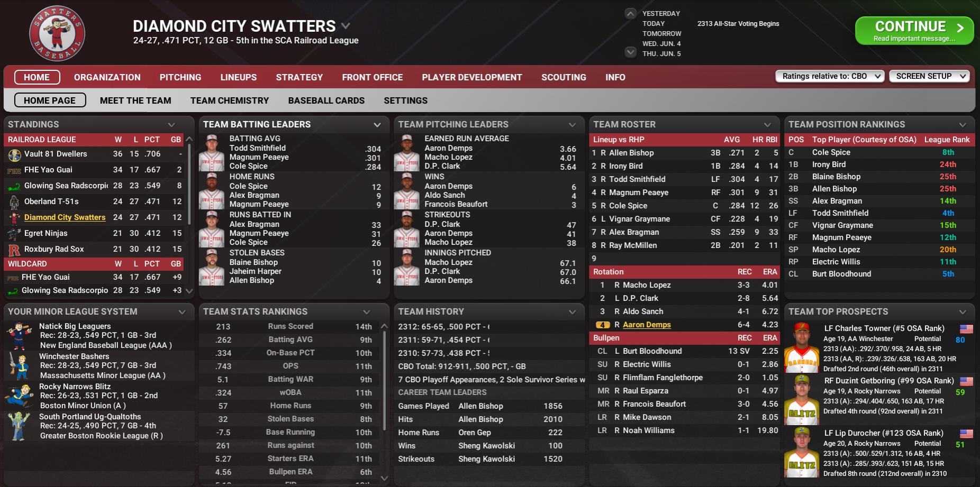Screen dimensions: 980x487
Task: Open the Ratings relative to dropdown
Action: point(829,76)
